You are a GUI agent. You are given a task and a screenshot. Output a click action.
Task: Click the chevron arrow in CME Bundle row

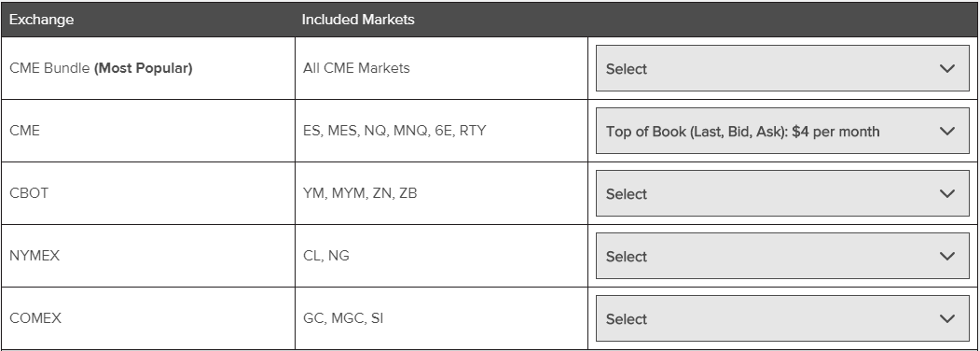947,68
